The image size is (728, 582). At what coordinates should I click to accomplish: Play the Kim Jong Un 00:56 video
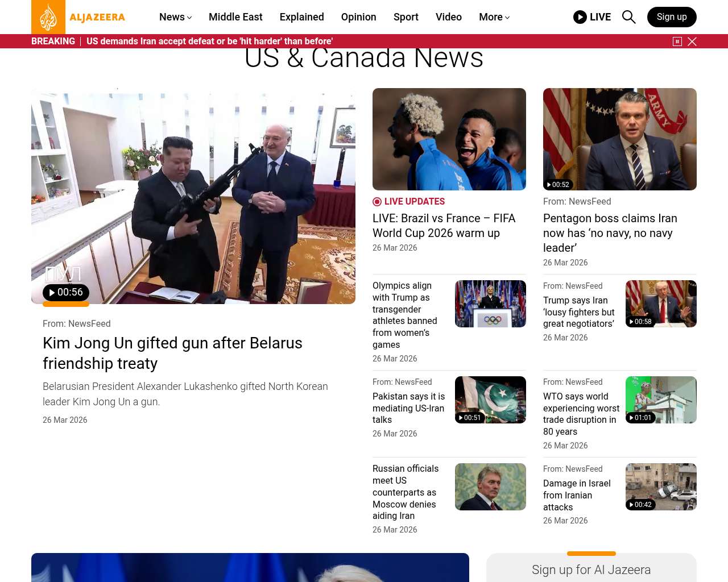[66, 293]
